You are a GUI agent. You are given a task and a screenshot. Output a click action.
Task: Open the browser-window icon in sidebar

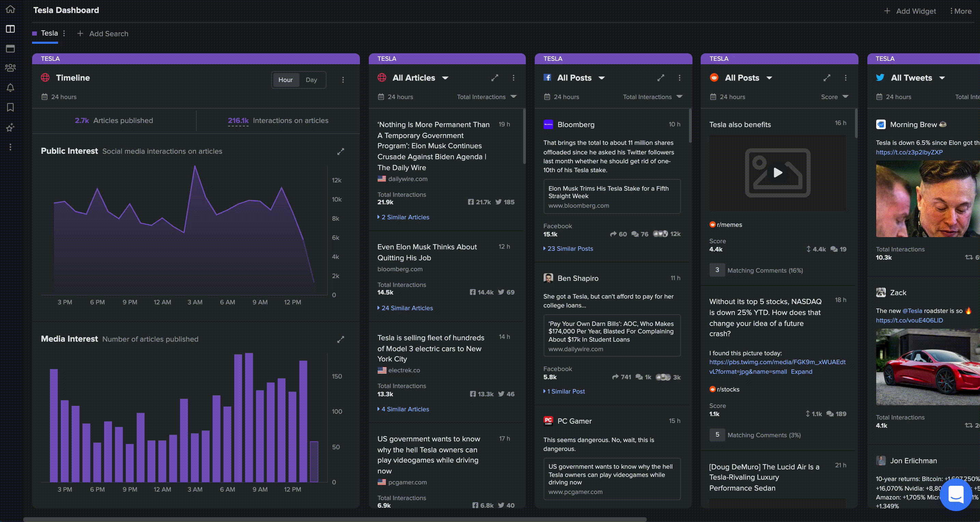(x=10, y=49)
